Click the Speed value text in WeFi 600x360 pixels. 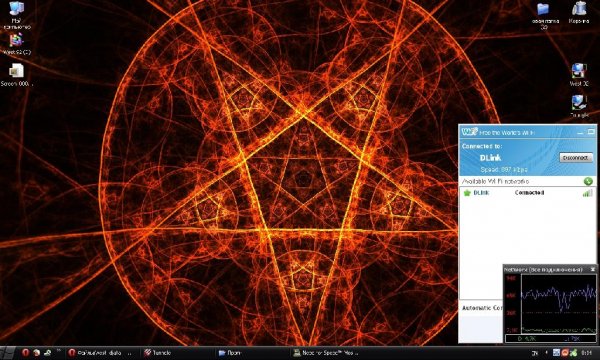pyautogui.click(x=504, y=169)
